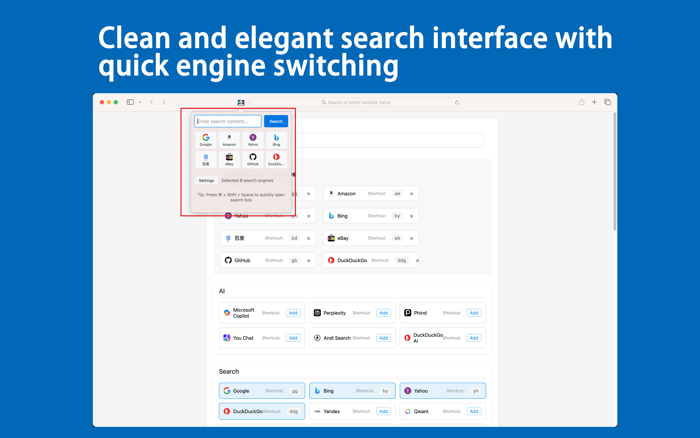Focus the Safari address bar
The image size is (700, 438).
(x=355, y=102)
